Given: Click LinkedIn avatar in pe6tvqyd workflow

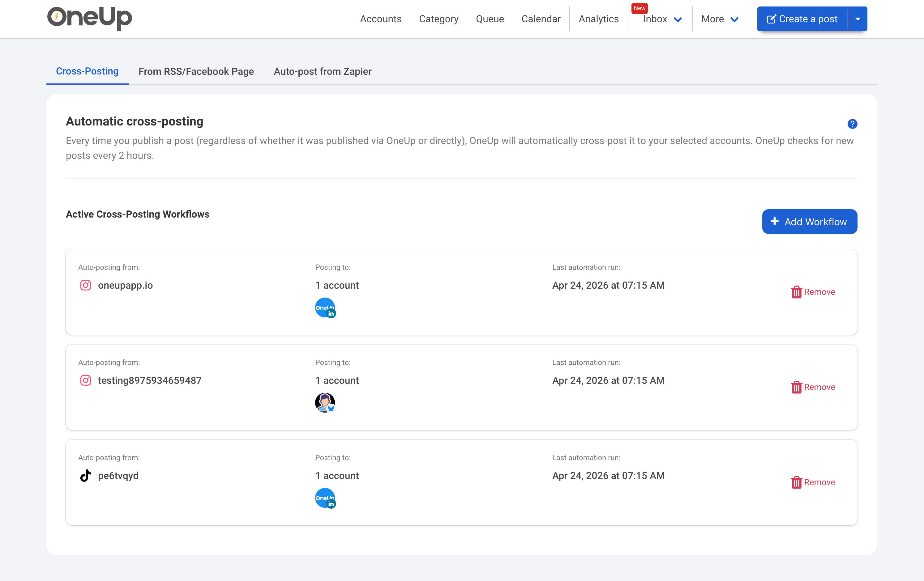Looking at the screenshot, I should coord(325,498).
